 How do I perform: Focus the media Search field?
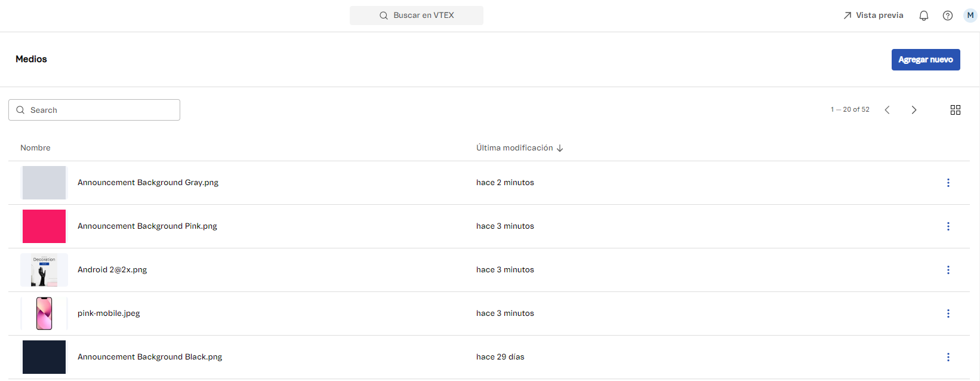(101, 110)
